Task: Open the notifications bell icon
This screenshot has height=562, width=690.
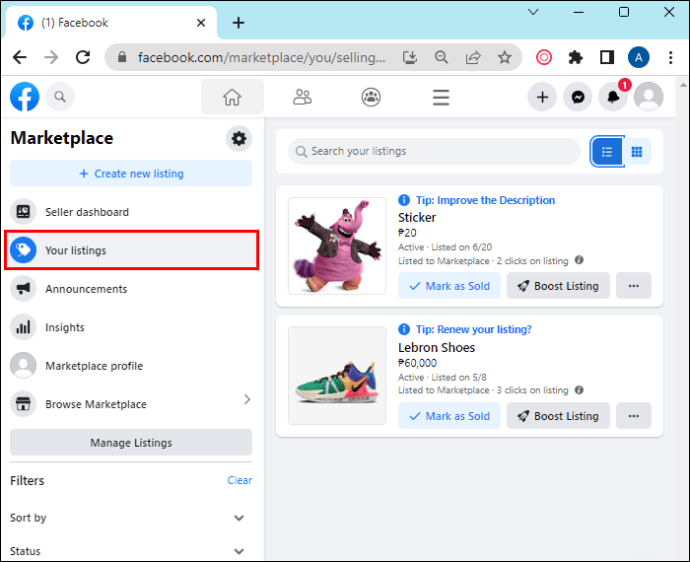Action: [613, 96]
